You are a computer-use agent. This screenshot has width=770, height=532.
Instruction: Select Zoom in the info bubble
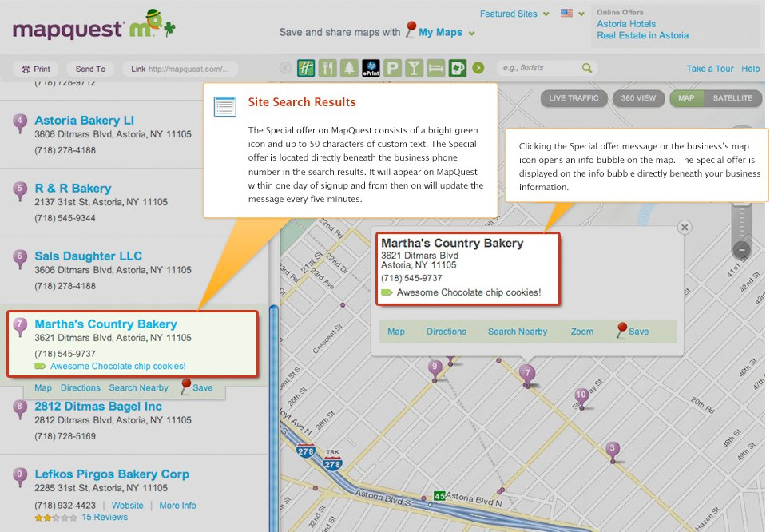(x=582, y=332)
